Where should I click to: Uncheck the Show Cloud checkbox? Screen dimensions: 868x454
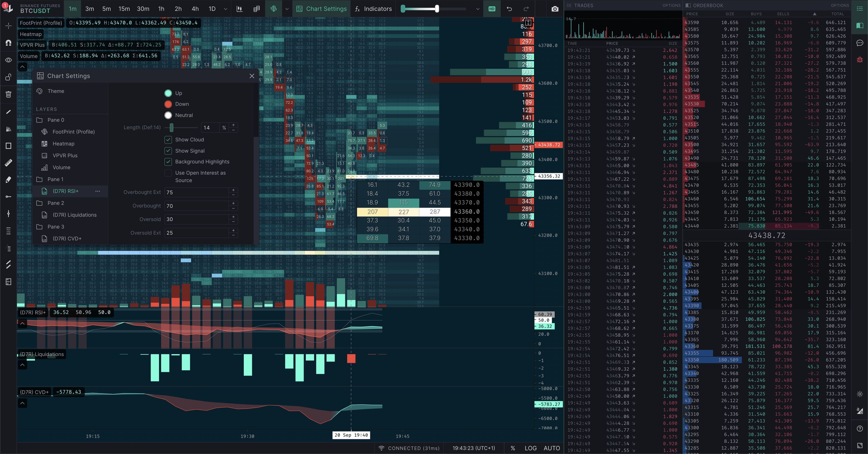tap(168, 140)
